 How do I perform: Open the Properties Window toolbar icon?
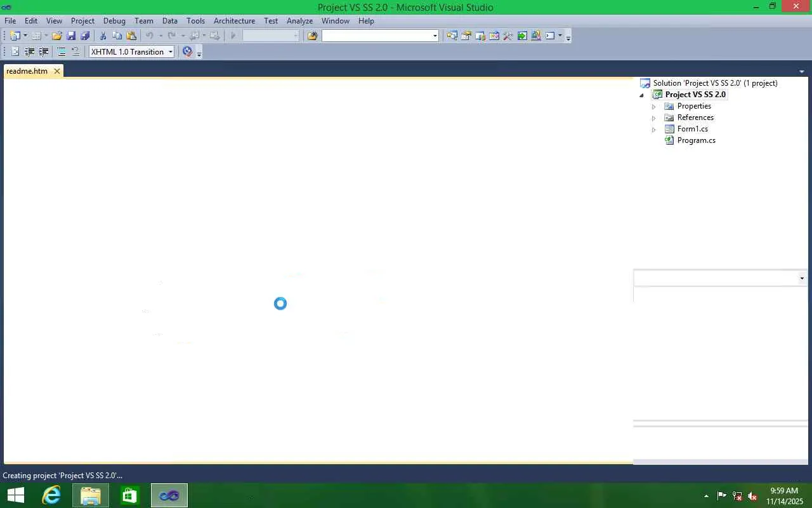pos(466,36)
